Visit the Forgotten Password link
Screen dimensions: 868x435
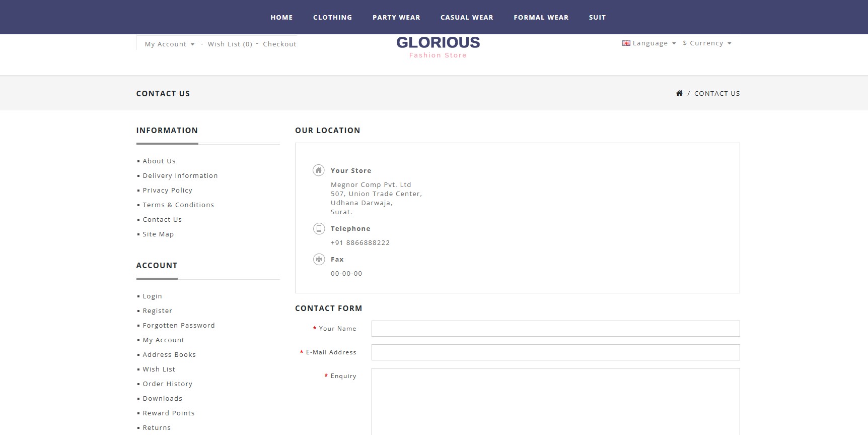coord(179,326)
